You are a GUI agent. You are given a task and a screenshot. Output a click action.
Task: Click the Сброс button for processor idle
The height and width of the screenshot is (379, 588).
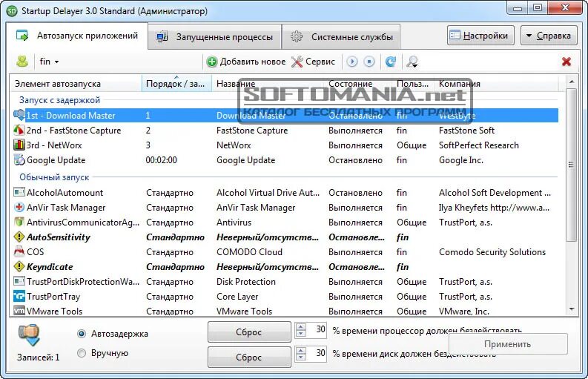pos(249,332)
